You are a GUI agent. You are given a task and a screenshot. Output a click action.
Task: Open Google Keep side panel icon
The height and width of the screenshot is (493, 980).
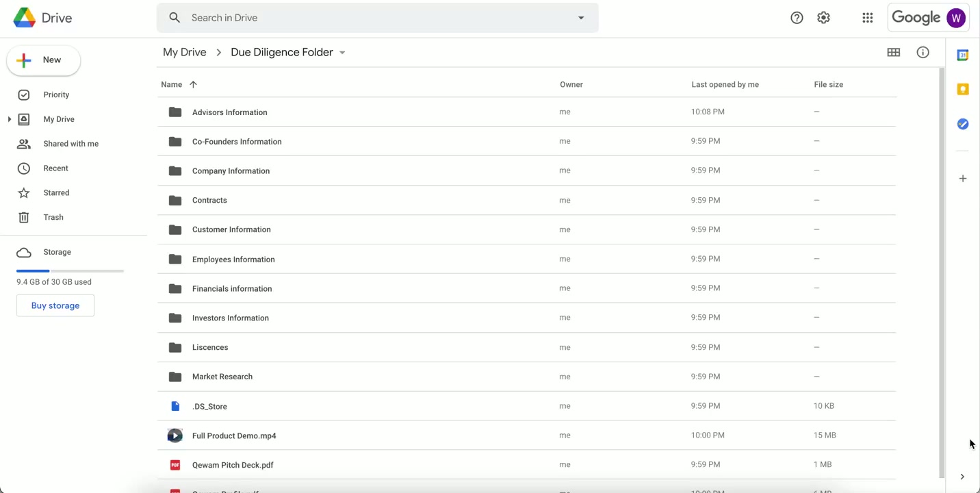963,90
